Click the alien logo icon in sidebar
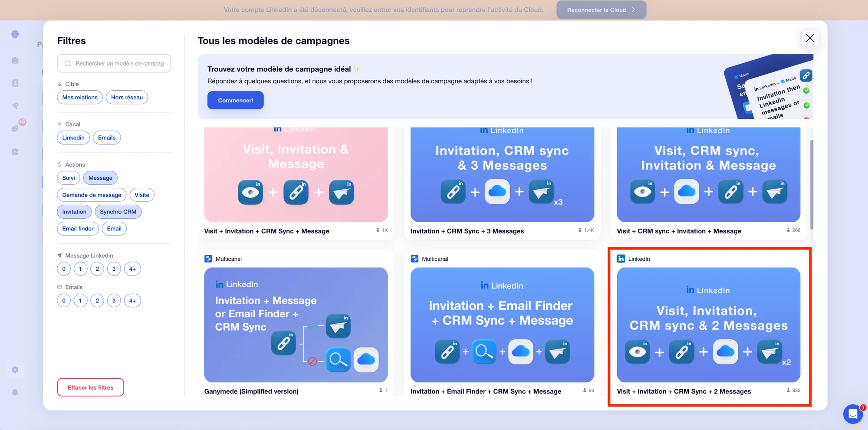Viewport: 868px width, 430px height. click(x=15, y=34)
